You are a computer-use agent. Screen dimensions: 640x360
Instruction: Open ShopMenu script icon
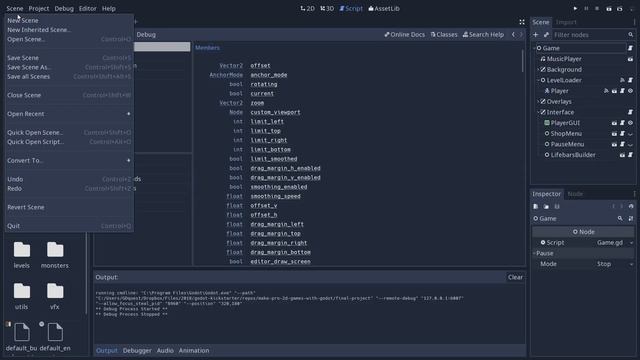pyautogui.click(x=622, y=133)
